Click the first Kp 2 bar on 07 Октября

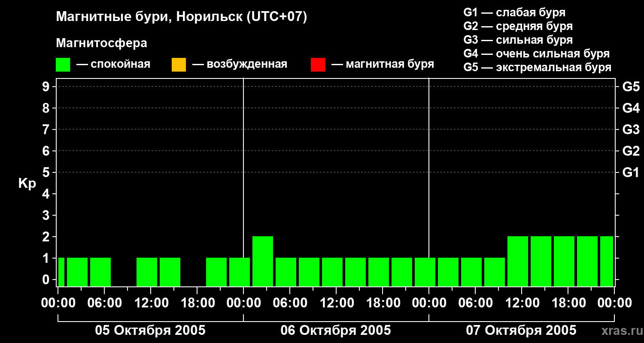tap(518, 261)
